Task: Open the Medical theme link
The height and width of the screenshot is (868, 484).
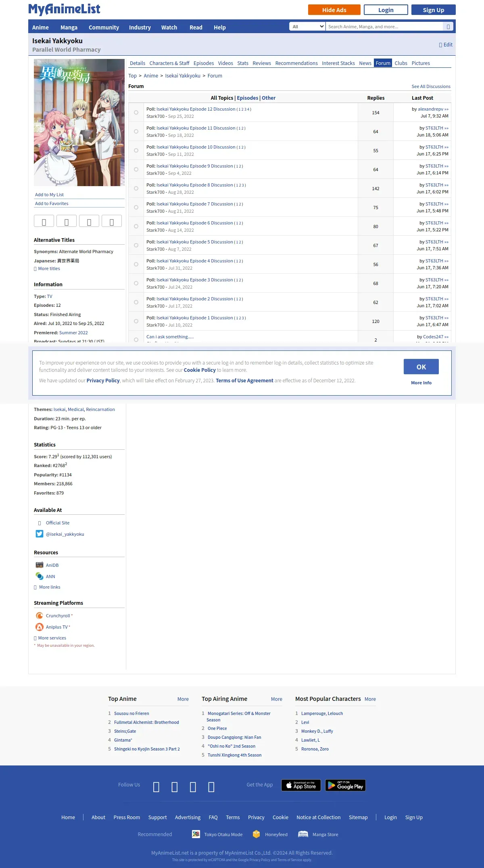Action: pos(75,409)
